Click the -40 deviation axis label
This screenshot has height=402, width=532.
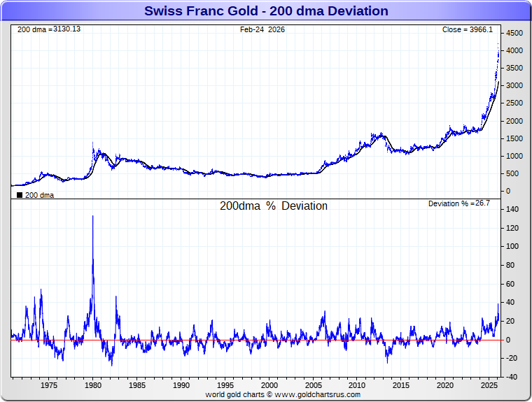click(512, 377)
